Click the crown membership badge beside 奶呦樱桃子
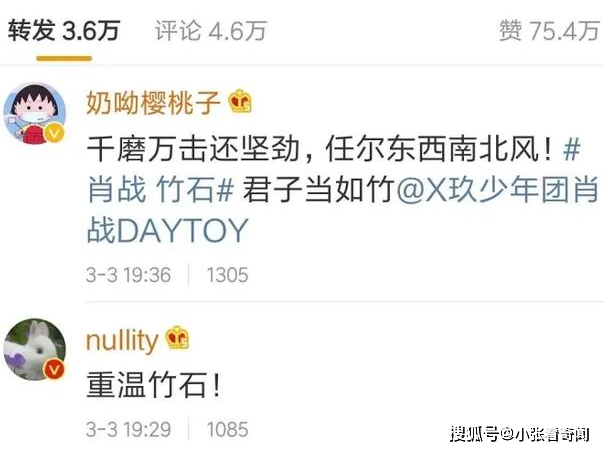Viewport: 604px width, 451px height. [x=240, y=102]
